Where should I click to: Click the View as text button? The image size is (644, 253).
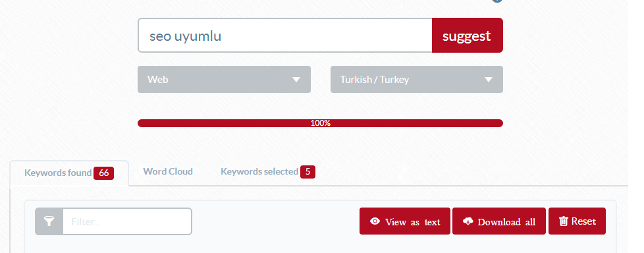(404, 221)
